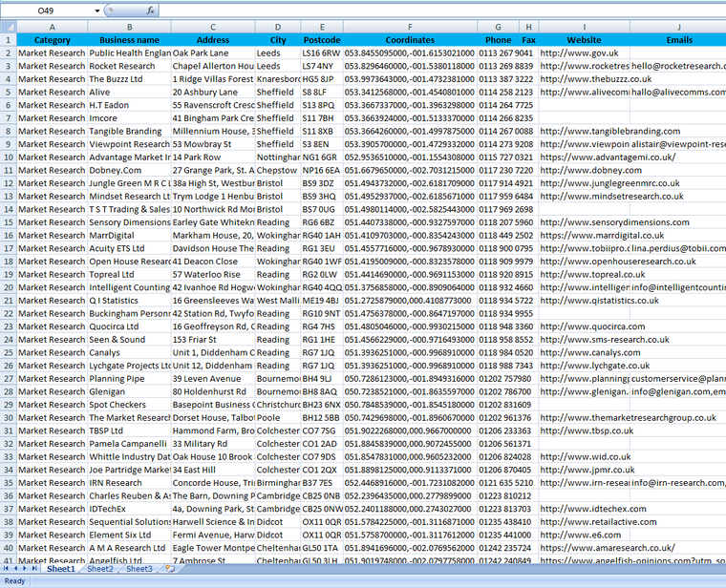Click the Business name header cell

(129, 40)
